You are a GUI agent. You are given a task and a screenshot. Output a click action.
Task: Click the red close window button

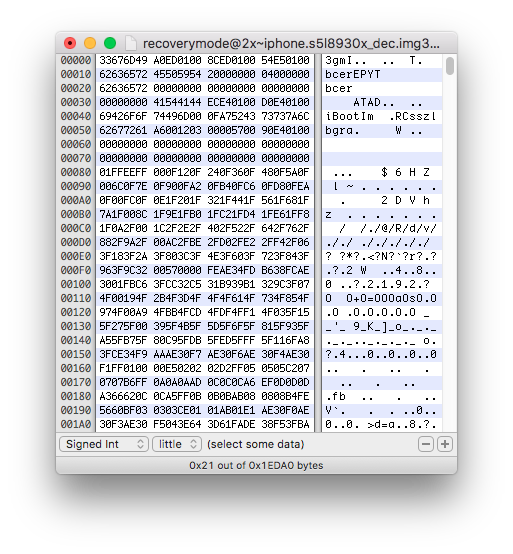click(70, 43)
